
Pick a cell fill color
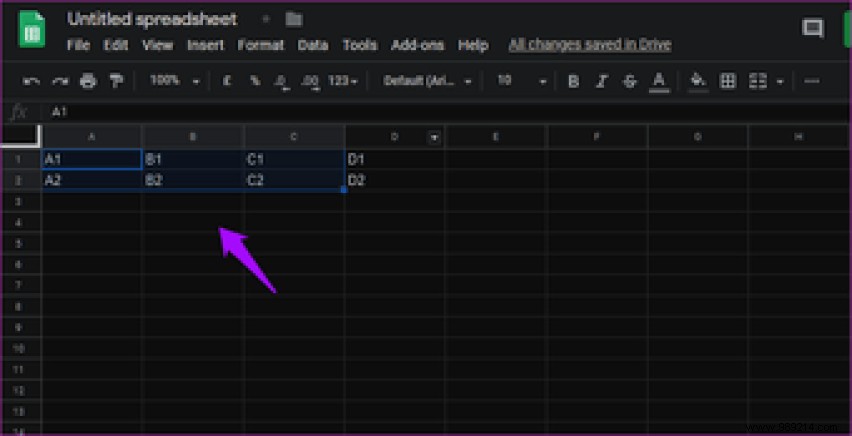[698, 82]
